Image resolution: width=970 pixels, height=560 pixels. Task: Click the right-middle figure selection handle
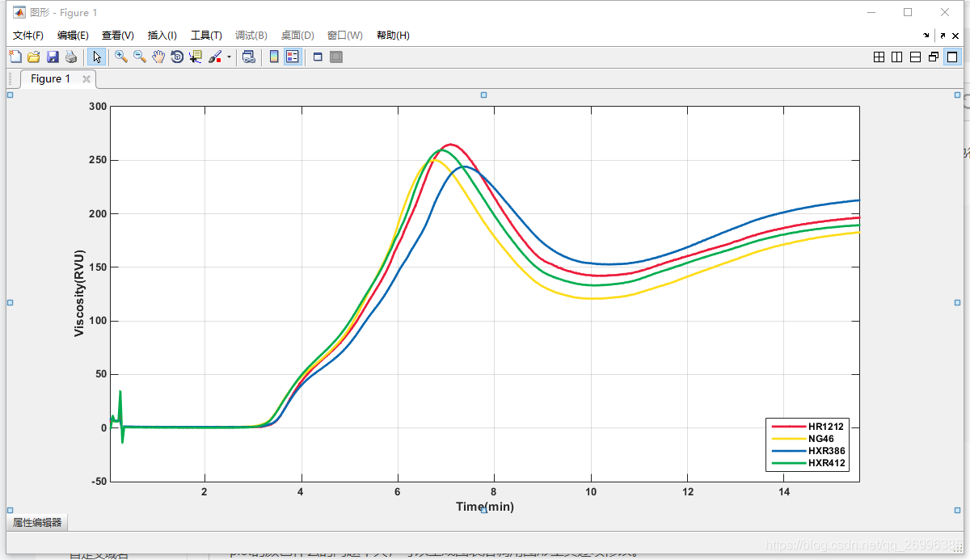click(958, 302)
